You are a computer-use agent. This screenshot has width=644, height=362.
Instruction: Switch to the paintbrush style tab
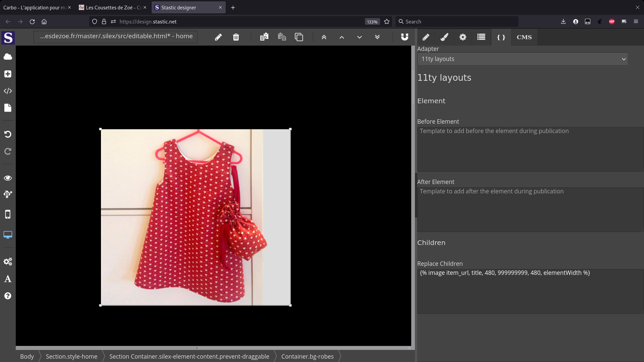pos(444,37)
